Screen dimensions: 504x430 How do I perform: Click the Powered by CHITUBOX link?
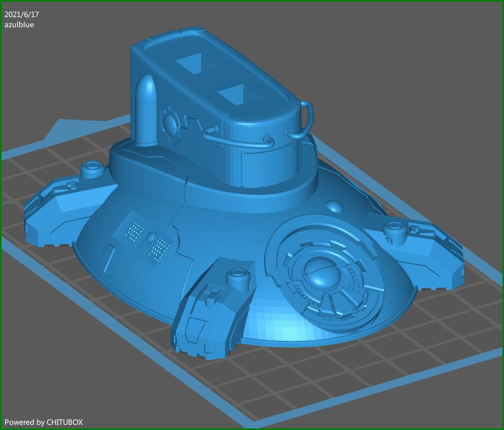click(43, 422)
